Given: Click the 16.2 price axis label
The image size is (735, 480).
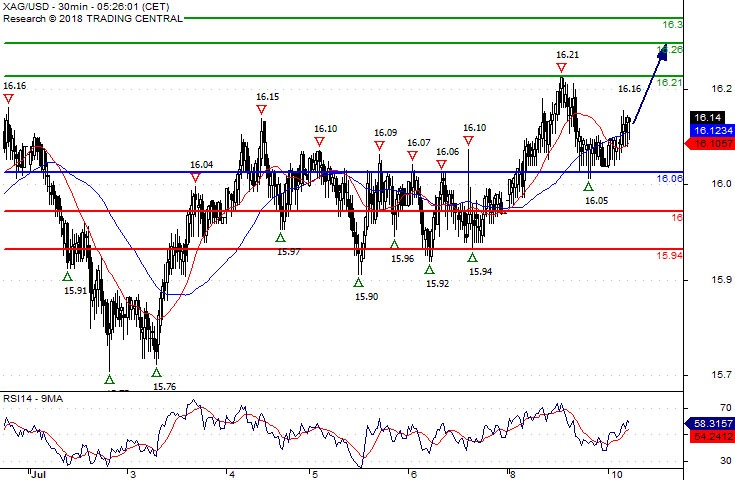Looking at the screenshot, I should pos(721,89).
